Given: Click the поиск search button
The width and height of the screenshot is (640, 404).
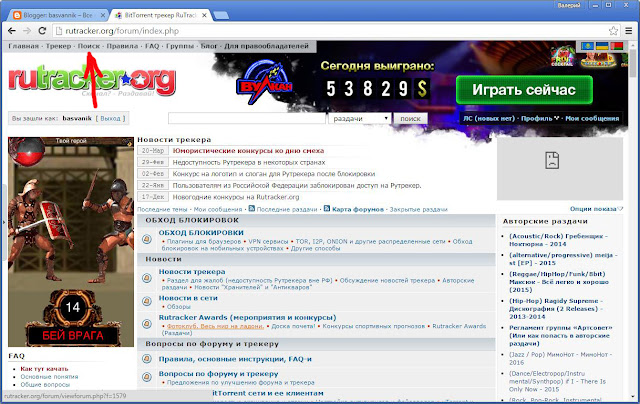Looking at the screenshot, I should (410, 118).
